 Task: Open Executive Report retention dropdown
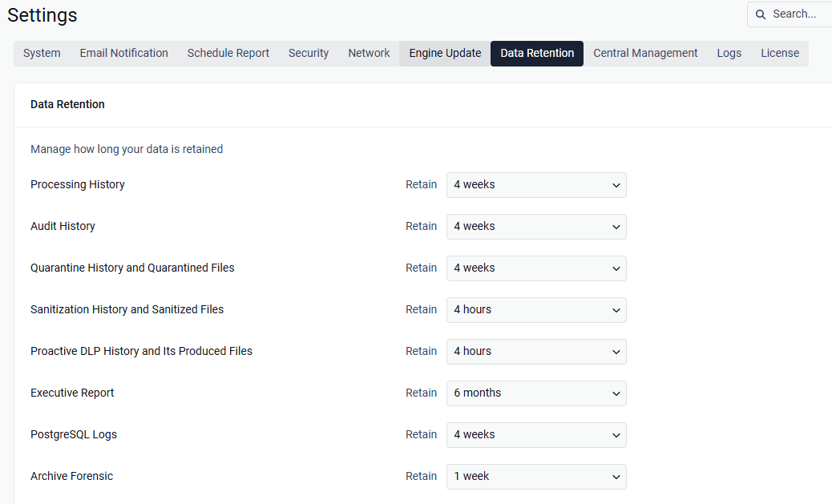click(536, 393)
